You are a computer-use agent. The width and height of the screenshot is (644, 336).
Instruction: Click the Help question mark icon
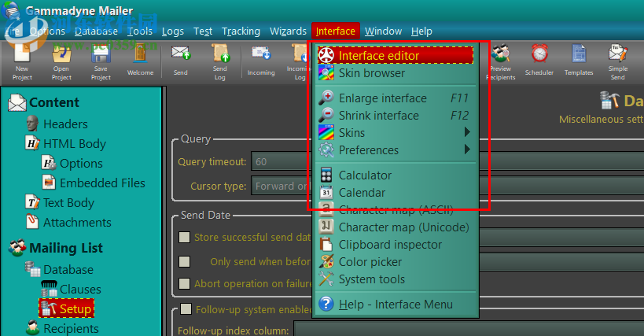point(326,304)
